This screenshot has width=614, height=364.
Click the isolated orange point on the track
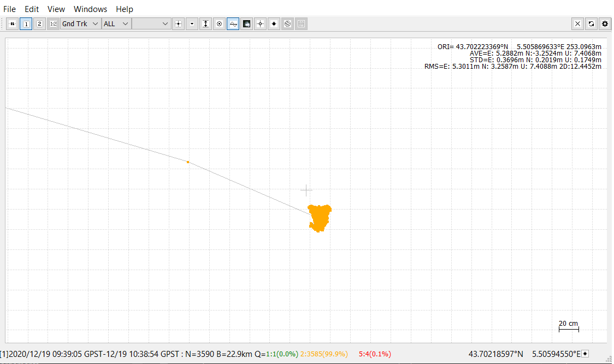(188, 162)
